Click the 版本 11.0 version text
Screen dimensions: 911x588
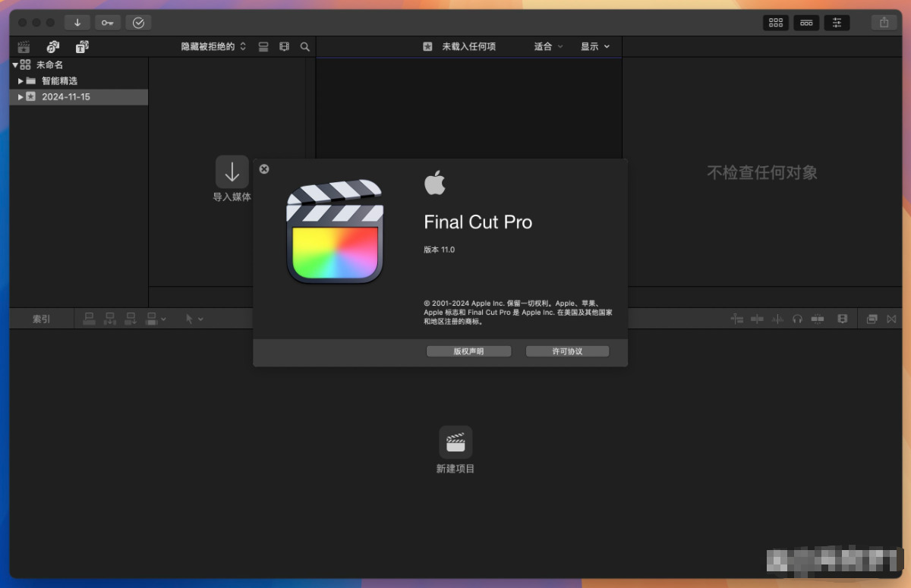(440, 250)
